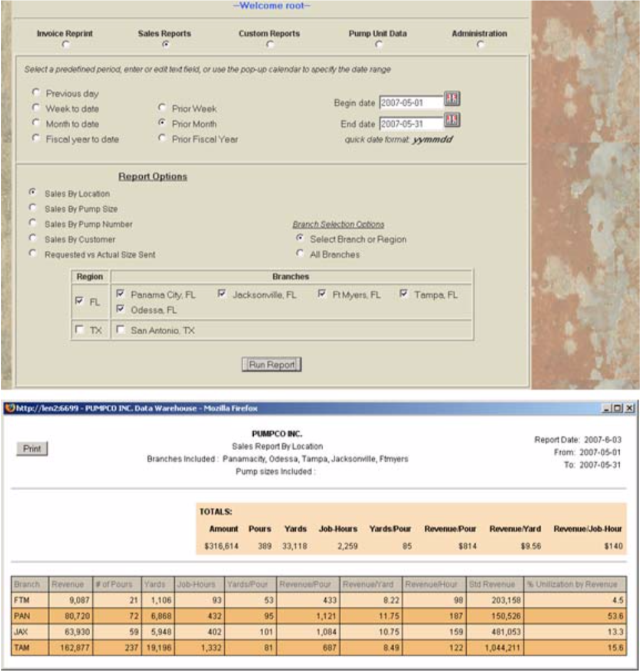Select Sales By Pump Size report option
The width and height of the screenshot is (641, 672).
point(33,207)
